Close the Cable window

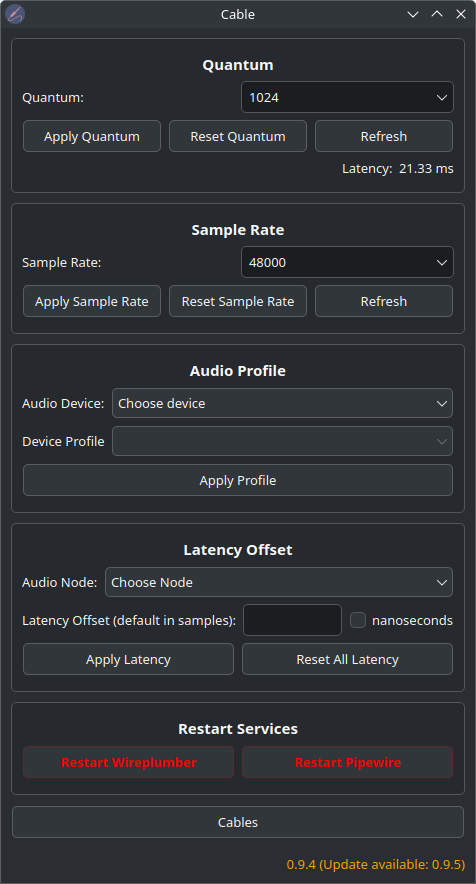click(461, 14)
